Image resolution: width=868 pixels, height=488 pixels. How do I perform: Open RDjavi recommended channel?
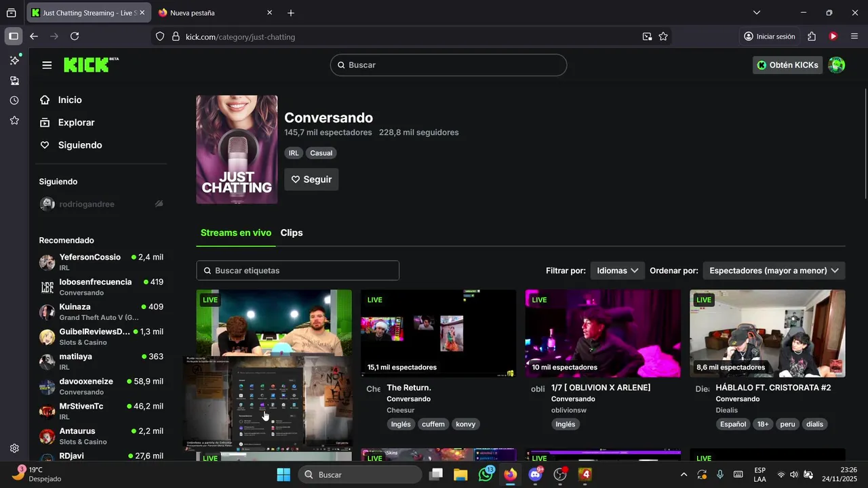tap(101, 456)
